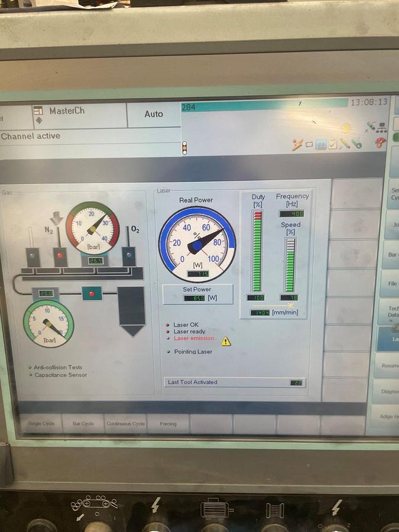Image resolution: width=399 pixels, height=532 pixels.
Task: Toggle the Pointing Laser indicator
Action: click(168, 352)
